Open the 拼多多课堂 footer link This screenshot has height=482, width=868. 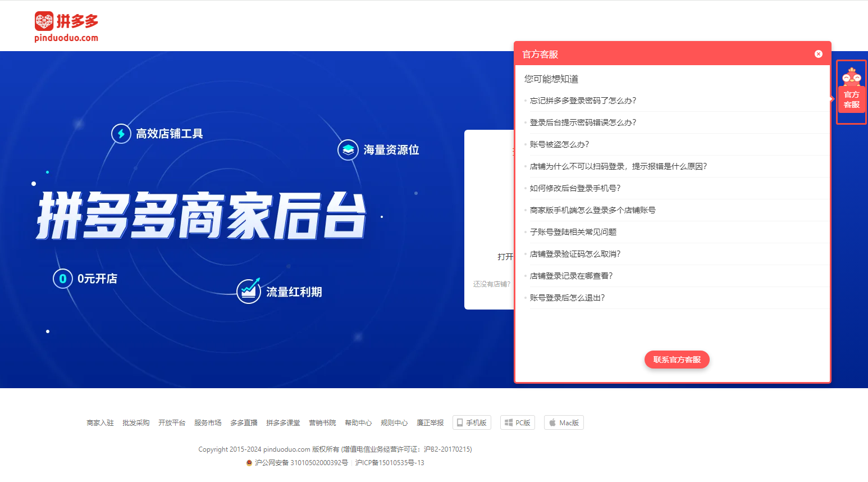click(x=283, y=423)
